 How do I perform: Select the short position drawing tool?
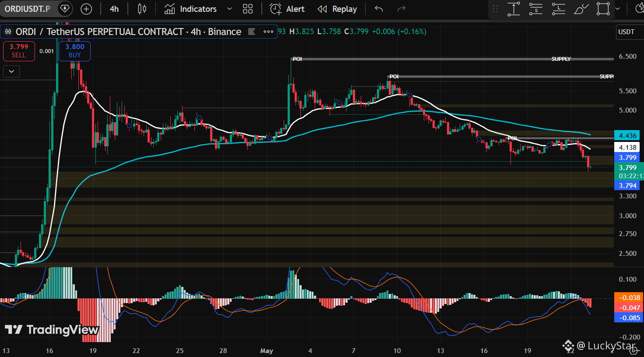tap(536, 9)
